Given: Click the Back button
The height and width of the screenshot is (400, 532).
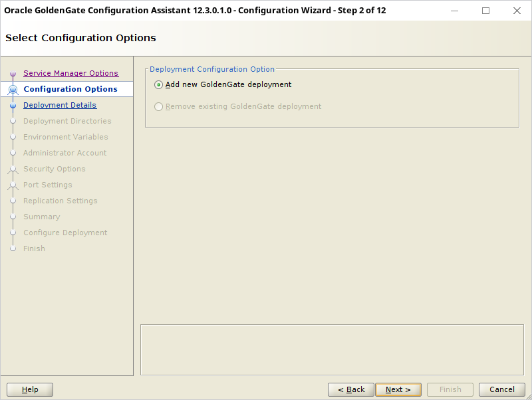Looking at the screenshot, I should coord(351,389).
